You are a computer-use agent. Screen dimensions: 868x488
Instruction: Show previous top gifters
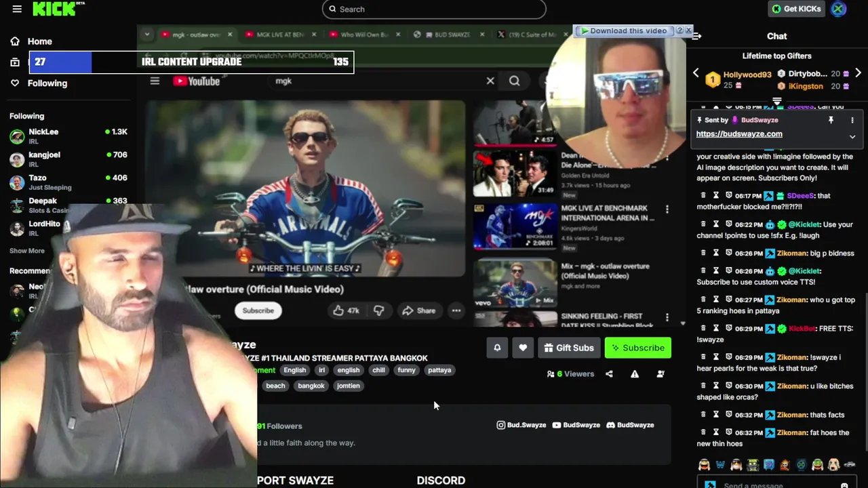pyautogui.click(x=696, y=73)
